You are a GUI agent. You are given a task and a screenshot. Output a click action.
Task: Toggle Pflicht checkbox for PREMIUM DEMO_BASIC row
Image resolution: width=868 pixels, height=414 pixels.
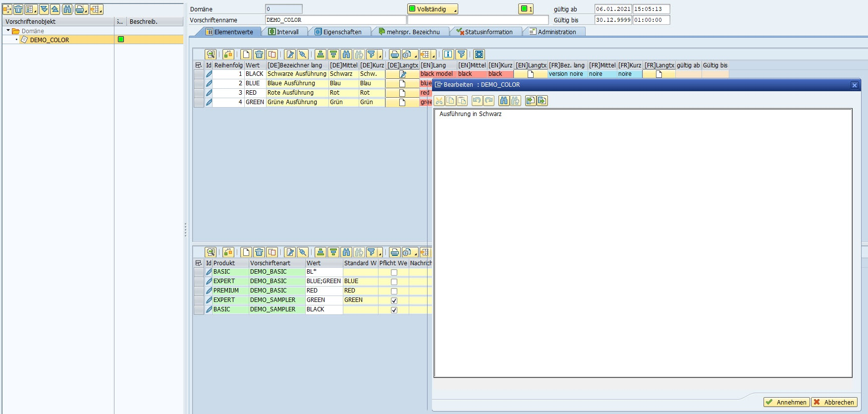coord(394,291)
